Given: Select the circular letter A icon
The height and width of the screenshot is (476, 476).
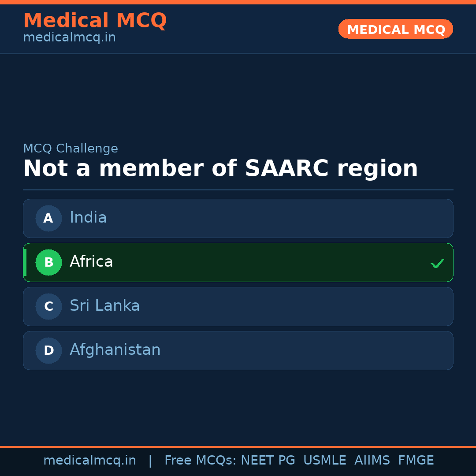Looking at the screenshot, I should [48, 218].
